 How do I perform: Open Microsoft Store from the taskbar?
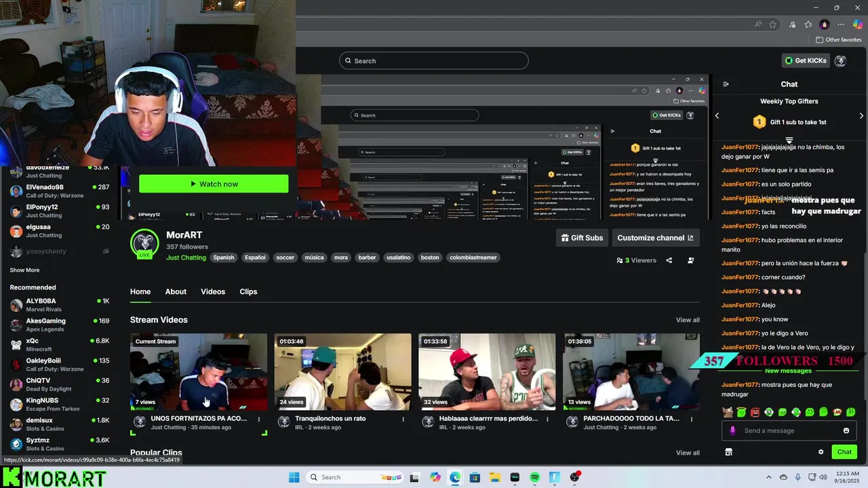pos(475,477)
